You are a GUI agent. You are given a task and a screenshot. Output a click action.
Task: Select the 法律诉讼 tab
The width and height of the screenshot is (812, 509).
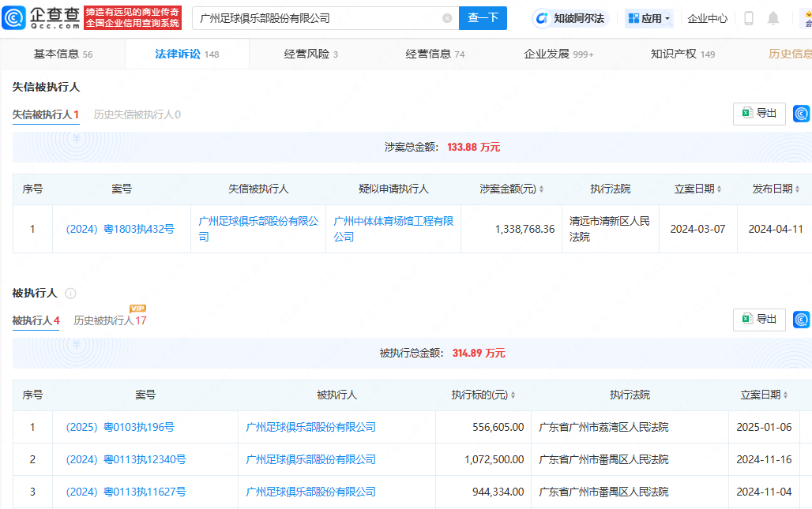pos(187,54)
